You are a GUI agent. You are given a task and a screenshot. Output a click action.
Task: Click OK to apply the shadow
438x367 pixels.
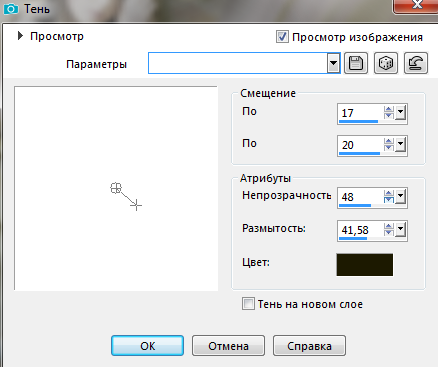(x=147, y=346)
